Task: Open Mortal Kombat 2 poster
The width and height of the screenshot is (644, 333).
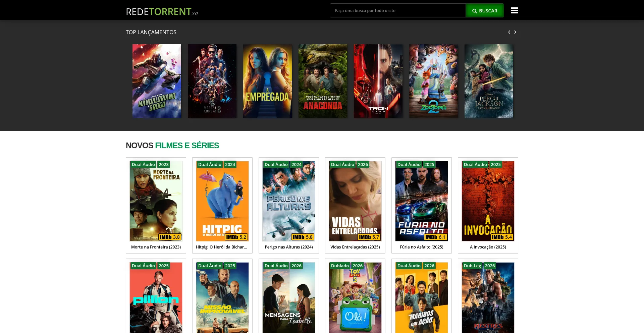Action: pyautogui.click(x=212, y=81)
